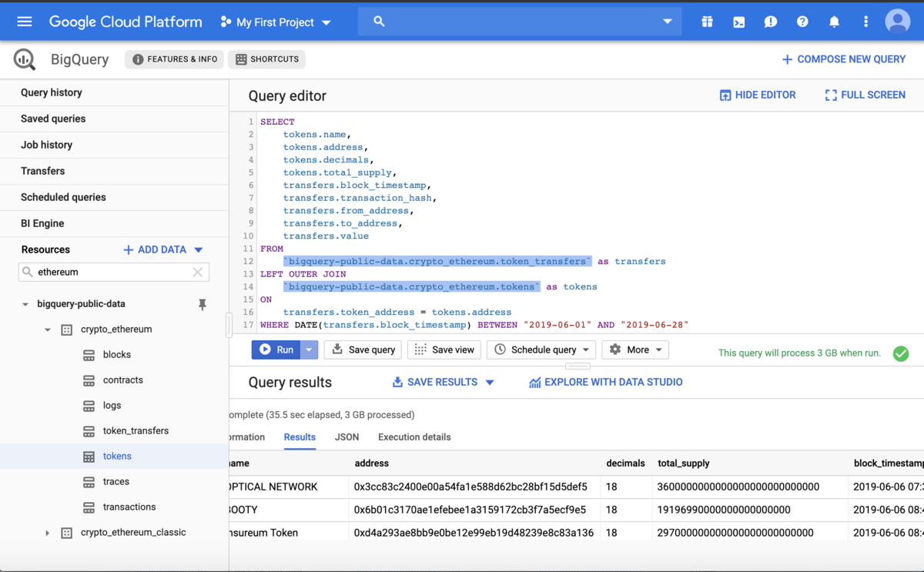Expand the crypto_ethereum_classic dataset node

click(48, 533)
